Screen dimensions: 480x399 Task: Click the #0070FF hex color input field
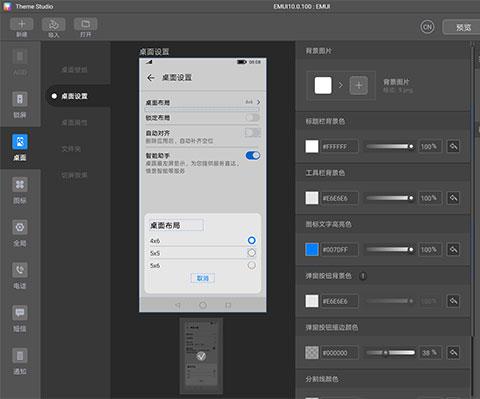[339, 249]
